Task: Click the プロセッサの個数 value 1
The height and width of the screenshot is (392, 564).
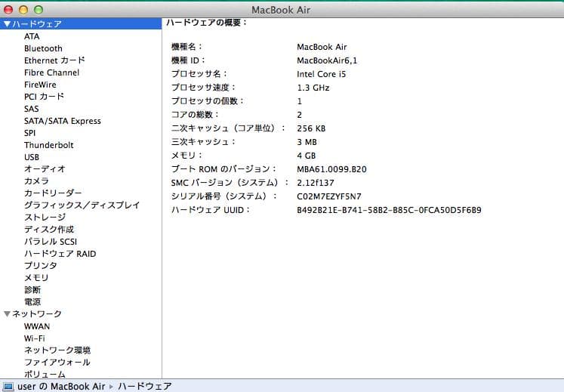Action: point(300,101)
